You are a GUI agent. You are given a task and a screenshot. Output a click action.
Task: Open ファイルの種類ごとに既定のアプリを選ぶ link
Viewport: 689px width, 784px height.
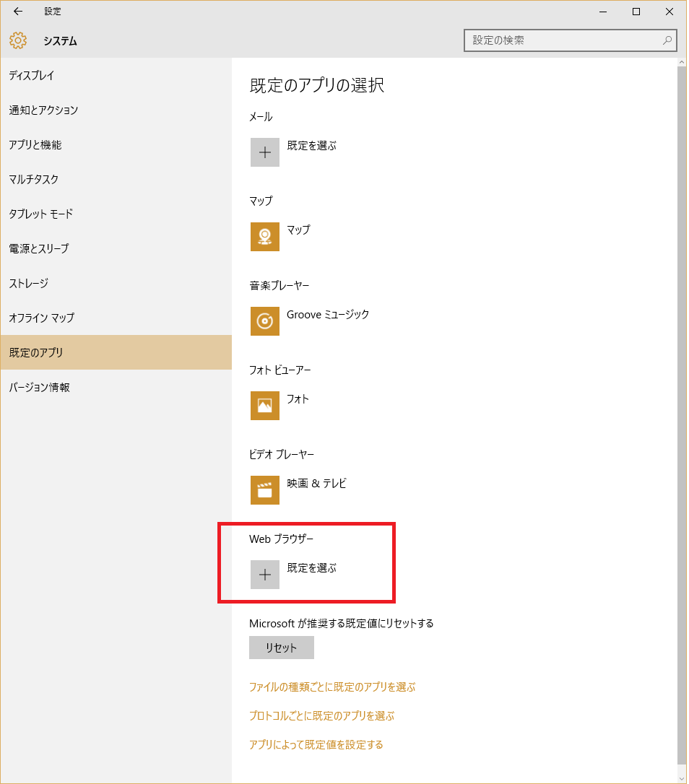[x=332, y=687]
